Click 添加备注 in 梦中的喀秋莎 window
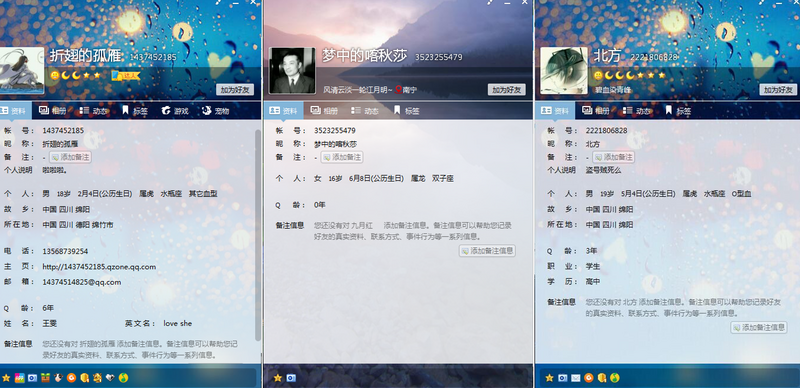 point(342,157)
